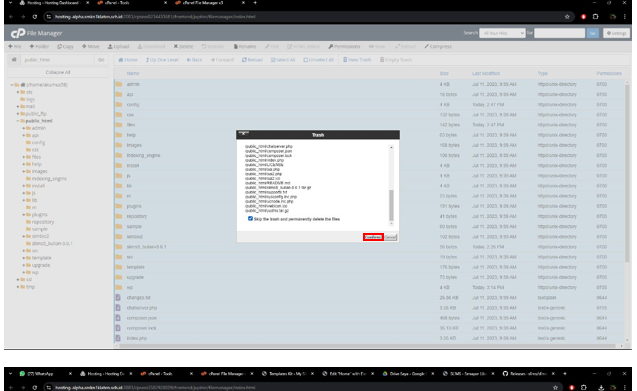This screenshot has width=637, height=391.
Task: Click the Size column header
Action: (444, 74)
